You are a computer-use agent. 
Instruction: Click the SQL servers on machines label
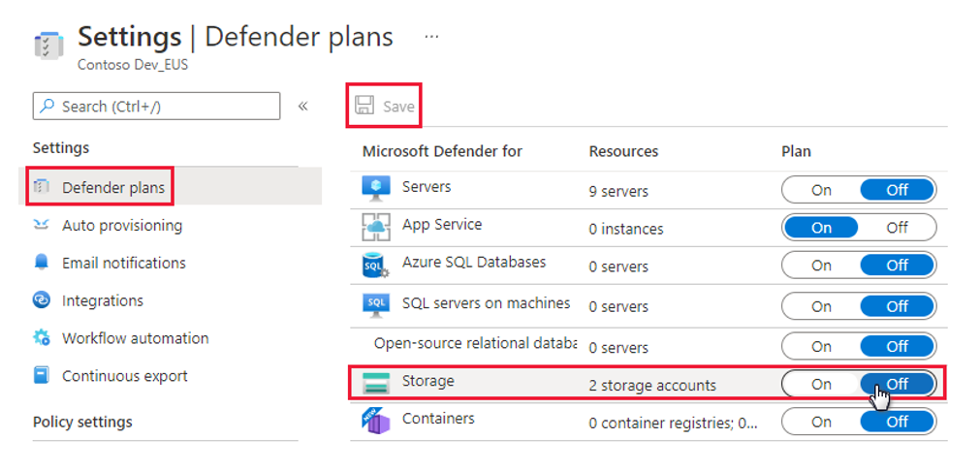click(486, 303)
